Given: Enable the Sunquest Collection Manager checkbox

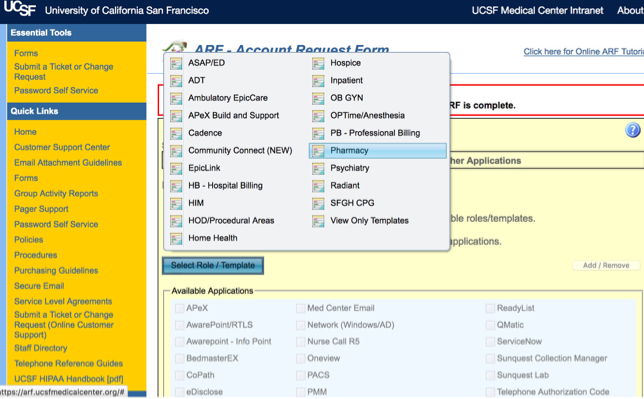Looking at the screenshot, I should (x=490, y=358).
